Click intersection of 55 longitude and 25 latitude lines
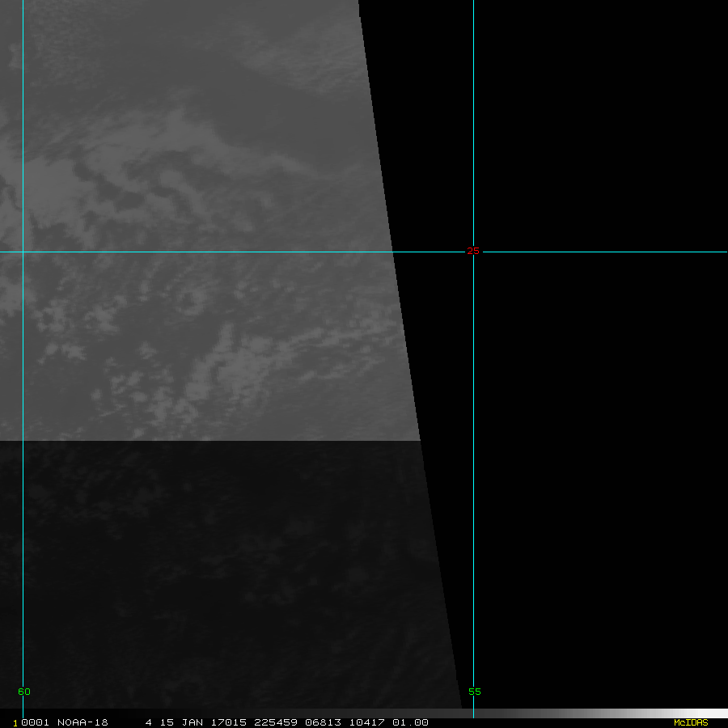This screenshot has width=728, height=728. [x=473, y=252]
